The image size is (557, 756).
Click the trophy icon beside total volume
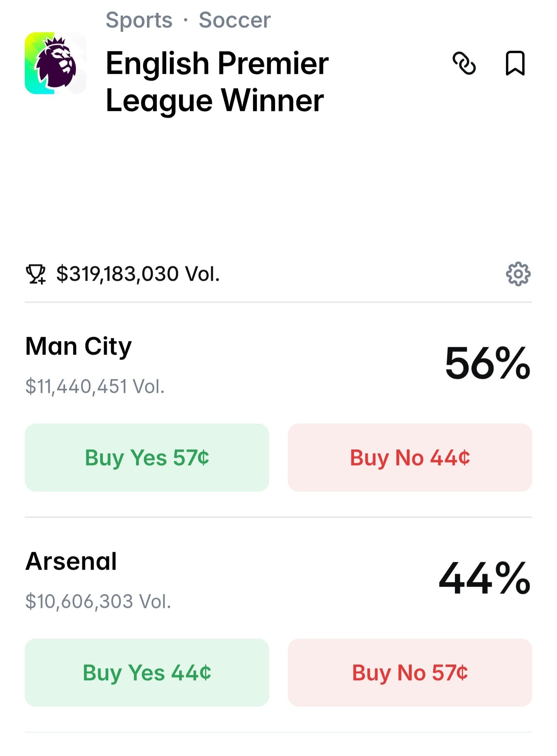(36, 274)
